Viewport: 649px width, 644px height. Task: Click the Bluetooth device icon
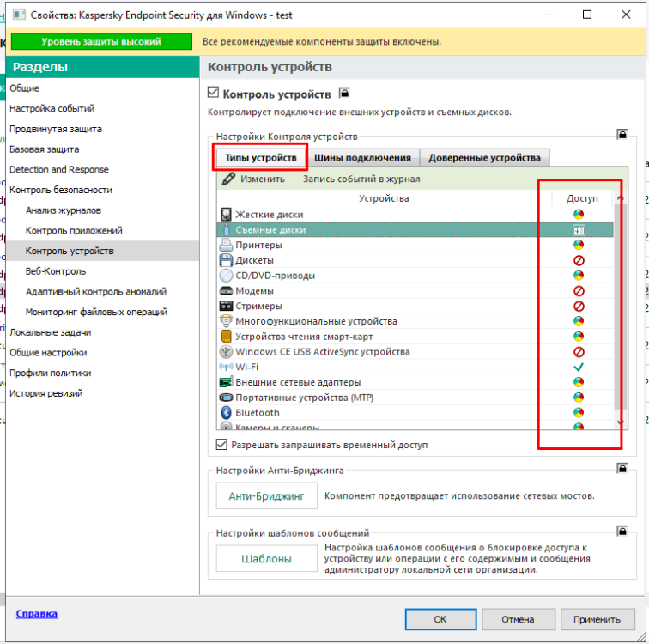(226, 413)
